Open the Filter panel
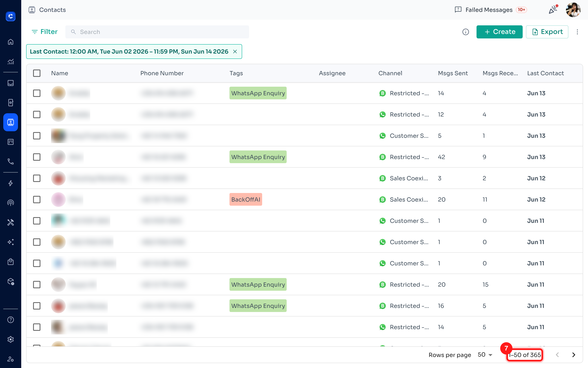The width and height of the screenshot is (588, 368). [45, 32]
